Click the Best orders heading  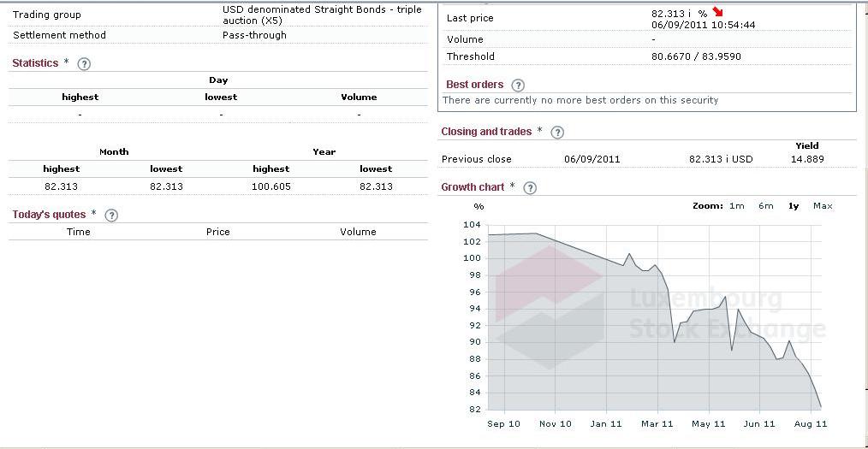tap(474, 84)
